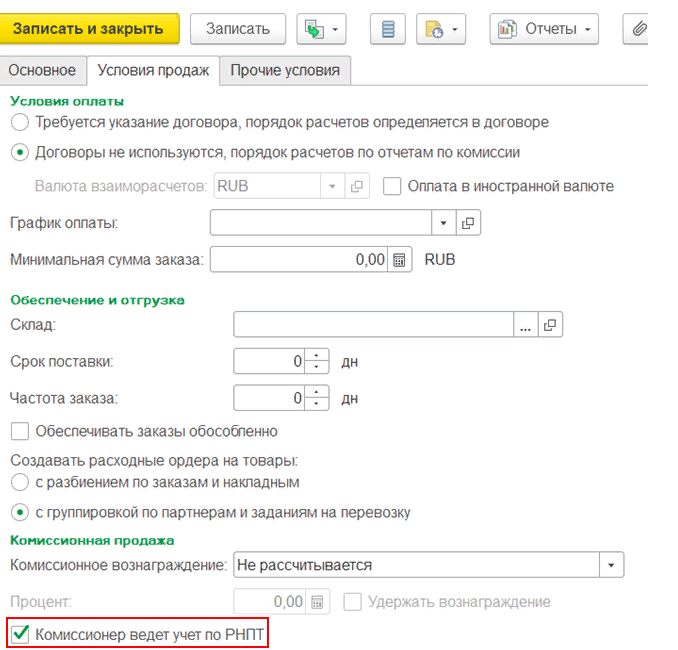
Task: Uncheck Комиссионер ведет учет по РНПТ
Action: point(19,633)
